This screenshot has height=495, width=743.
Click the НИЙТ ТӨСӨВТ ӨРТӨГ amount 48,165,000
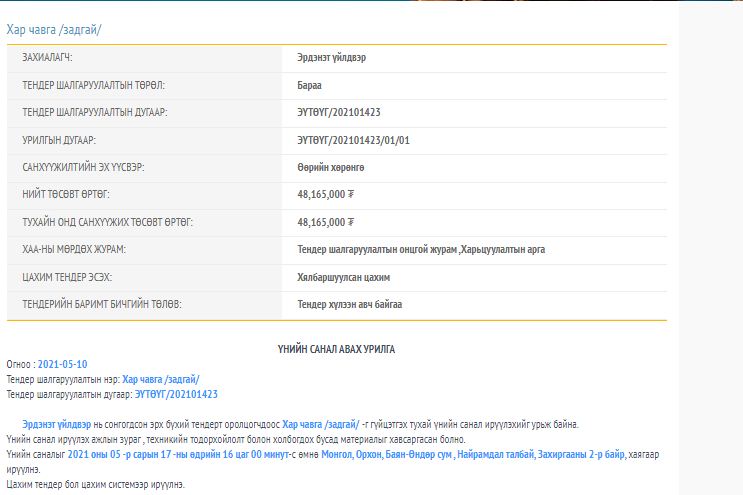click(x=326, y=194)
